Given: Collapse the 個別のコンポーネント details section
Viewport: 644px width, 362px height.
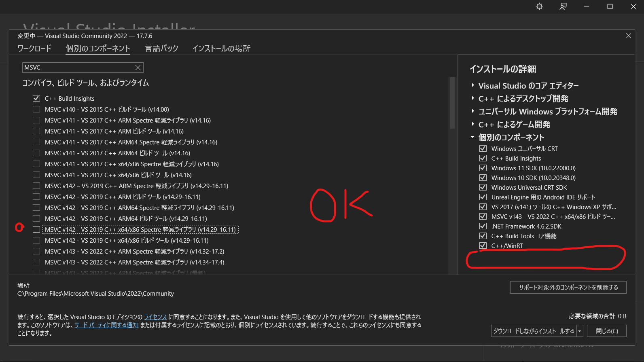Looking at the screenshot, I should tap(472, 137).
